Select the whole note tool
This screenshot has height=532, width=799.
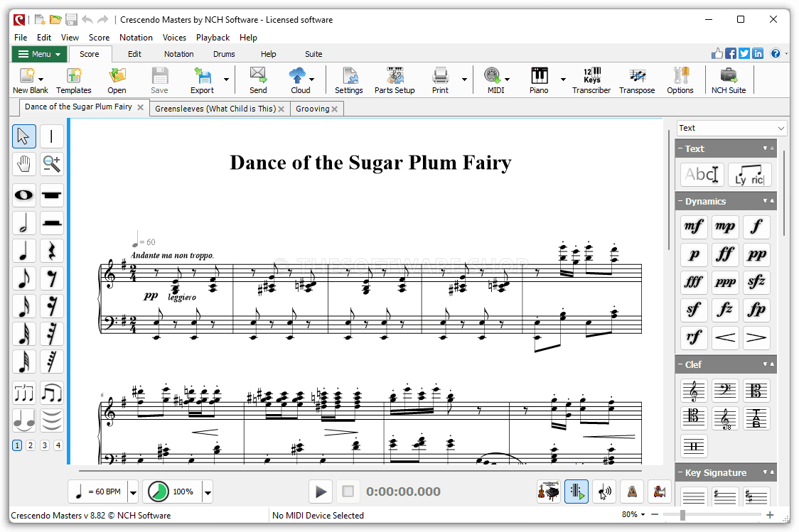coord(23,195)
